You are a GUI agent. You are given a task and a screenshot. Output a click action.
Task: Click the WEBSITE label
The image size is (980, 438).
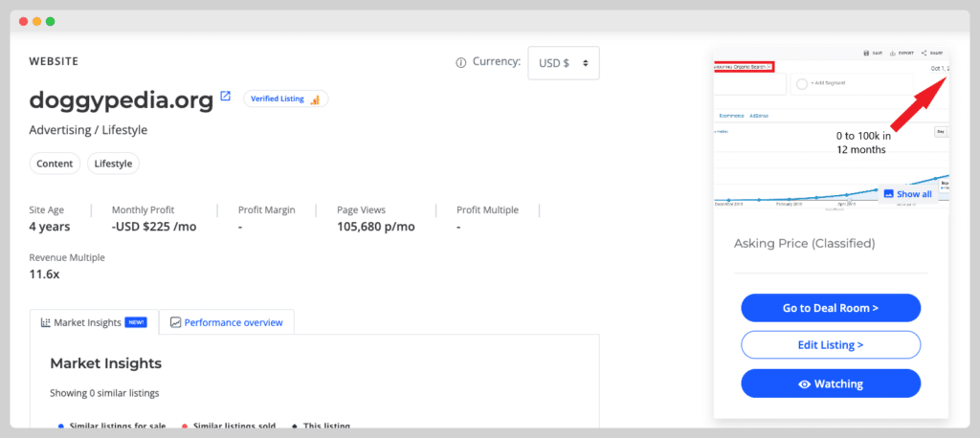coord(54,61)
